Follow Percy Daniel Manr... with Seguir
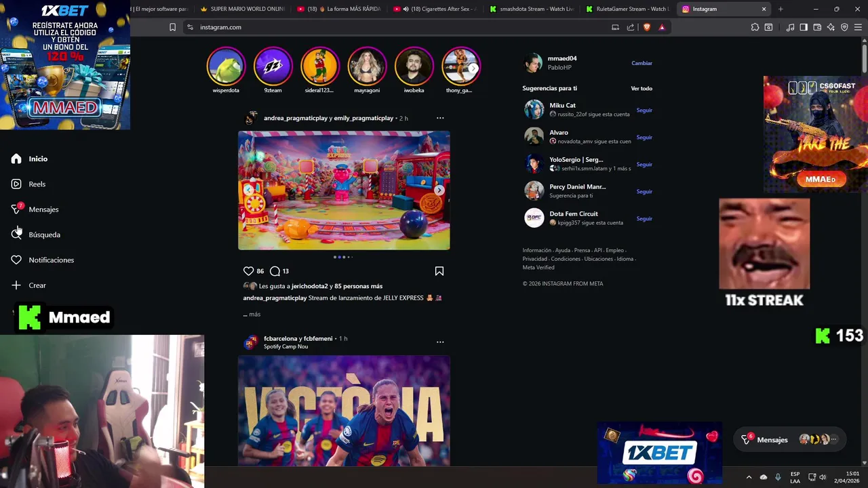 [x=644, y=191]
